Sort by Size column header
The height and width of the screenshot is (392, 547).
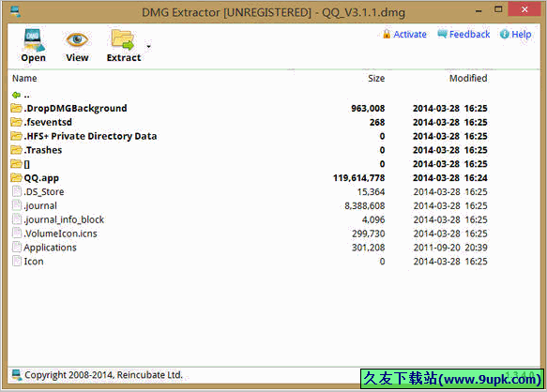(x=376, y=78)
